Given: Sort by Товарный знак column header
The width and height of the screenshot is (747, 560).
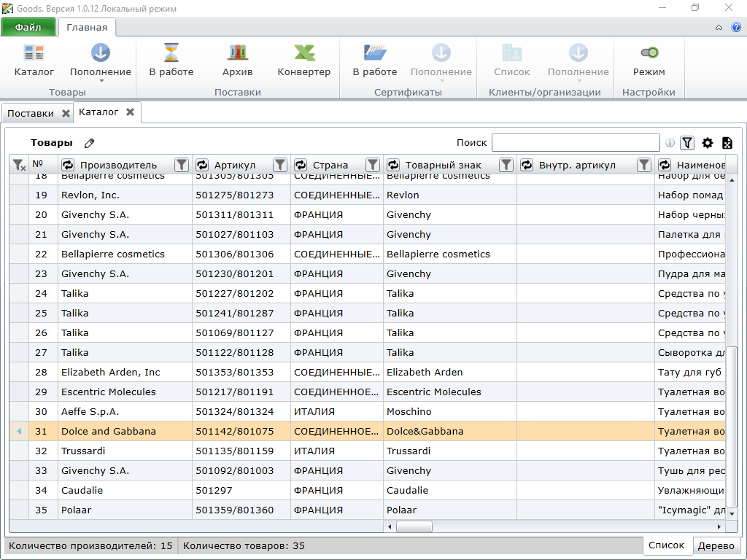Looking at the screenshot, I should point(443,166).
